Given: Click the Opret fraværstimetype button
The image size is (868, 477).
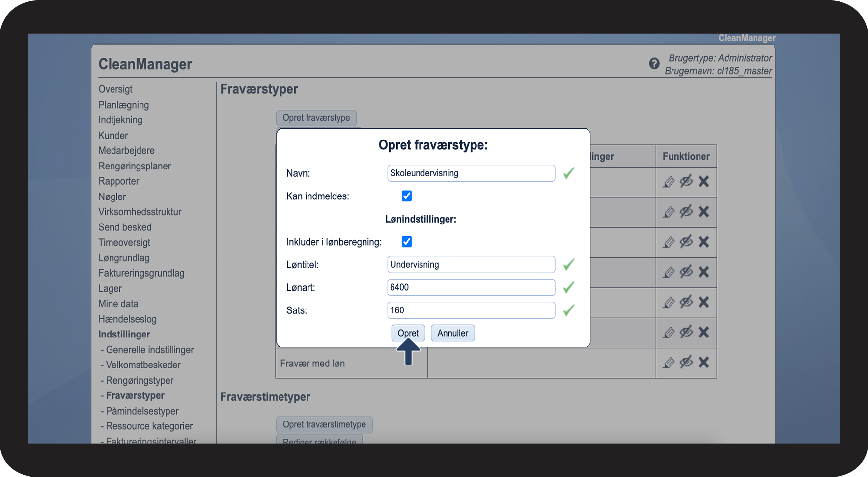Looking at the screenshot, I should pos(324,424).
